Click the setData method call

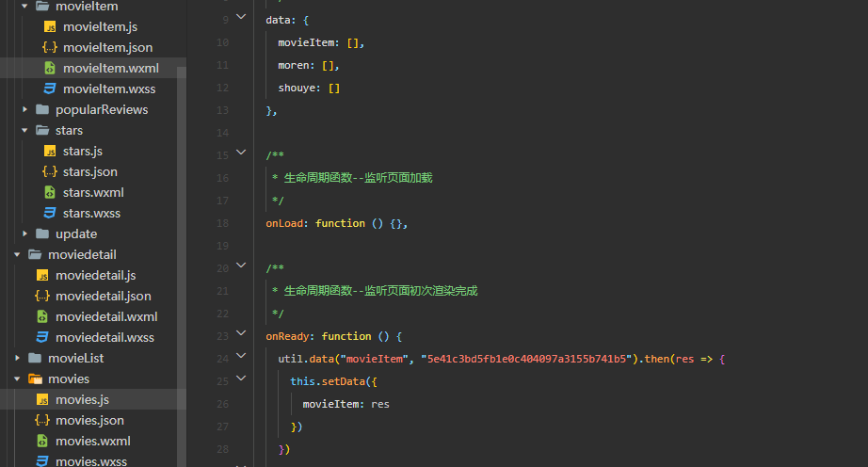click(x=344, y=381)
